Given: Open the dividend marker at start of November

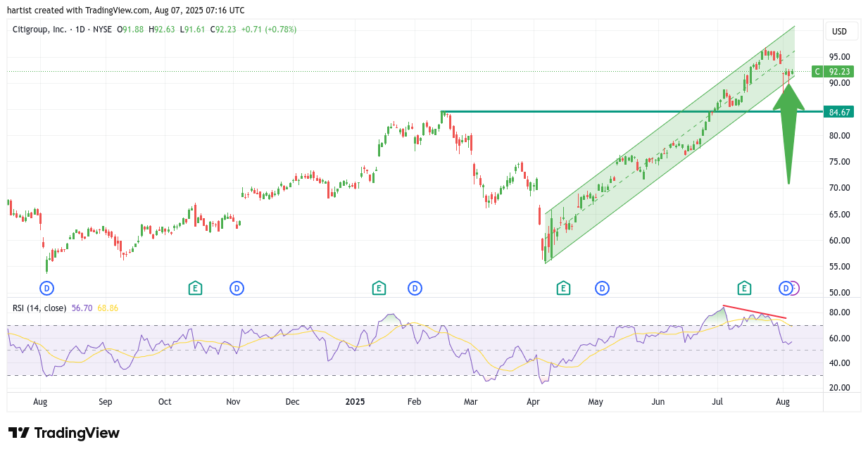Looking at the screenshot, I should pos(237,288).
